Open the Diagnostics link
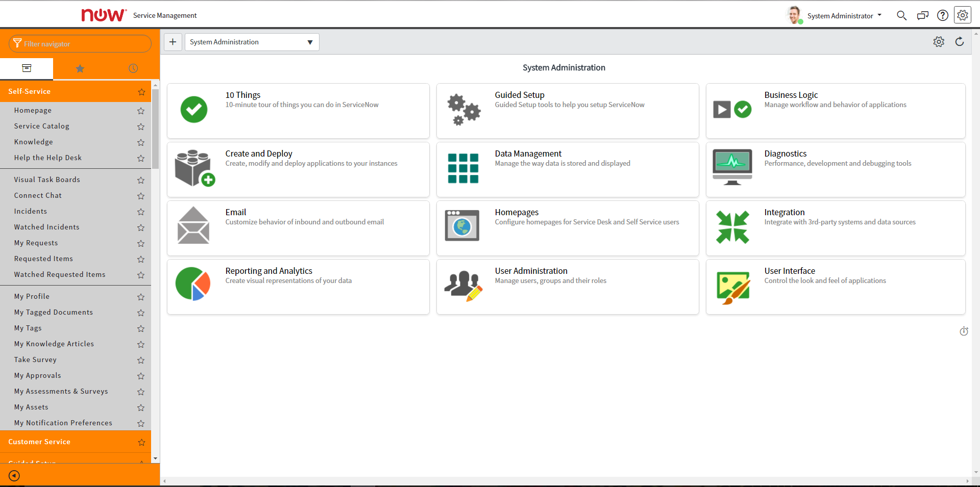This screenshot has width=980, height=487. coord(786,153)
